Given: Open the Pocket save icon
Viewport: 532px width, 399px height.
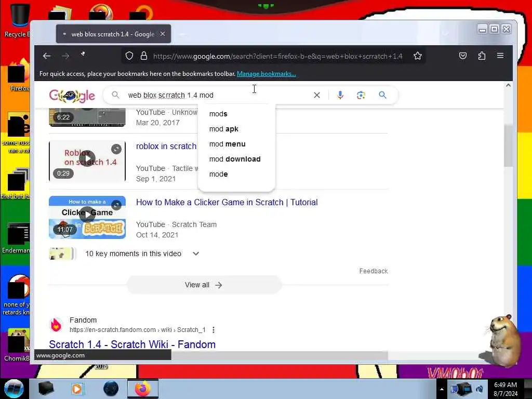Looking at the screenshot, I should click(463, 56).
